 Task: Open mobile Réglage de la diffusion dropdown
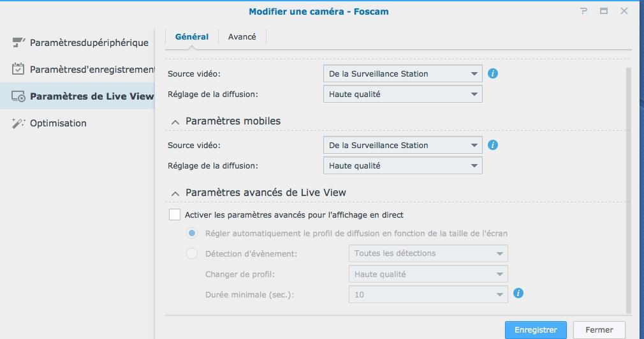click(x=402, y=166)
